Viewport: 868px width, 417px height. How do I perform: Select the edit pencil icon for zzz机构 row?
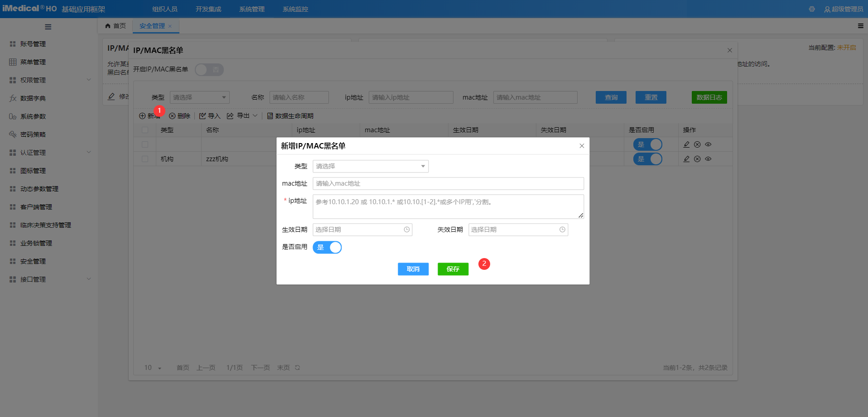click(686, 159)
